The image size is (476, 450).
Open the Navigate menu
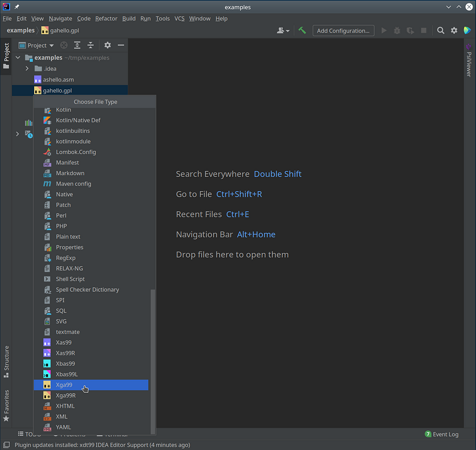tap(60, 18)
